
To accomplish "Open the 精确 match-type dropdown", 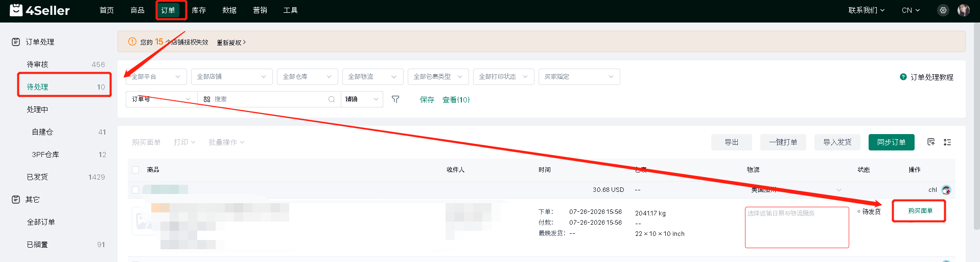I will point(362,99).
